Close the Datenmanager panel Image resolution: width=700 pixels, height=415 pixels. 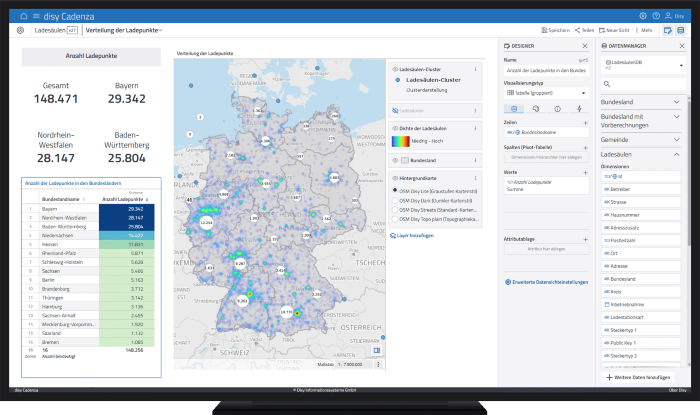pos(682,46)
